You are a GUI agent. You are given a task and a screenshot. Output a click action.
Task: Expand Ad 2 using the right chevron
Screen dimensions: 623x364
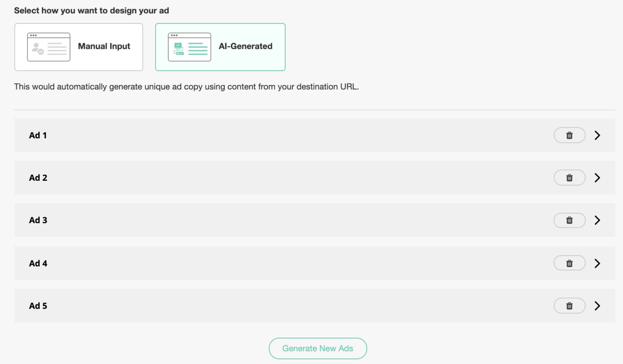click(597, 178)
